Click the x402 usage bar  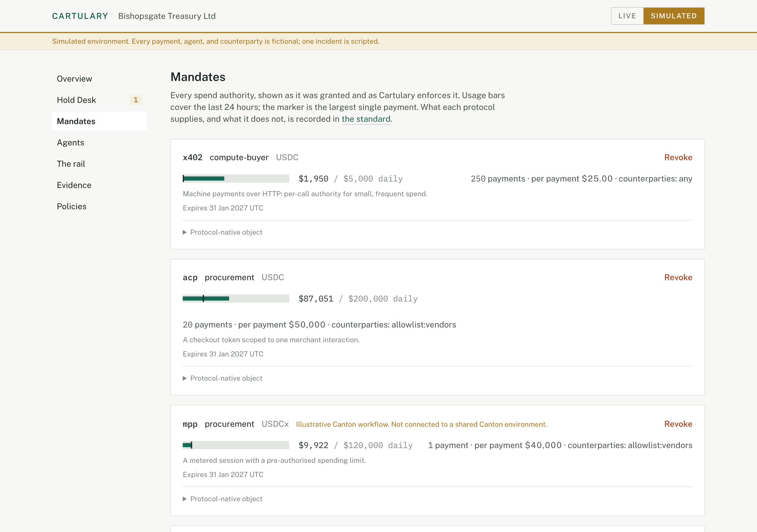pyautogui.click(x=236, y=179)
